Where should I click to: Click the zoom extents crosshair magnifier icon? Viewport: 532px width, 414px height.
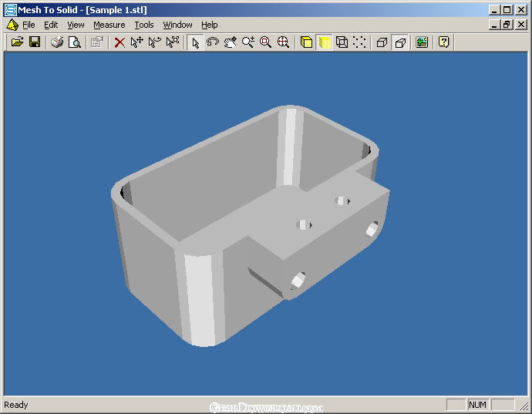pos(284,42)
